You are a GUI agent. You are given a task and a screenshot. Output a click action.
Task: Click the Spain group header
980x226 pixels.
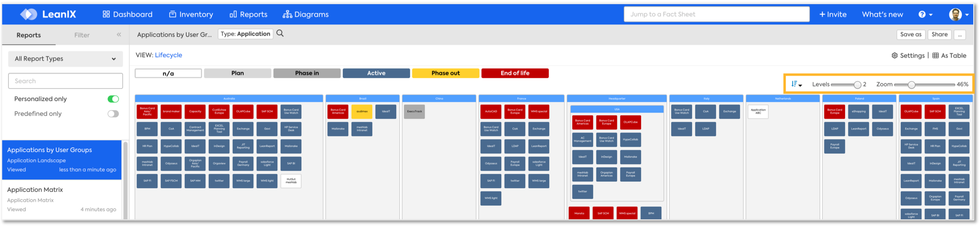pyautogui.click(x=935, y=98)
